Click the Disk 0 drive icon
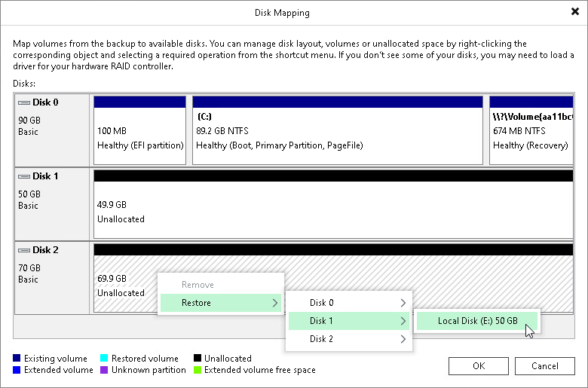Screen dimensions: 588x388 coord(24,102)
